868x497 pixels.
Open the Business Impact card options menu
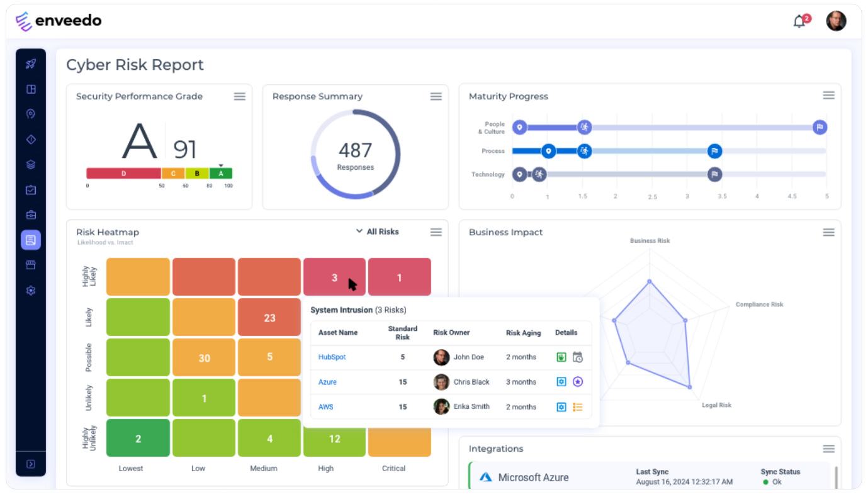[x=828, y=232]
